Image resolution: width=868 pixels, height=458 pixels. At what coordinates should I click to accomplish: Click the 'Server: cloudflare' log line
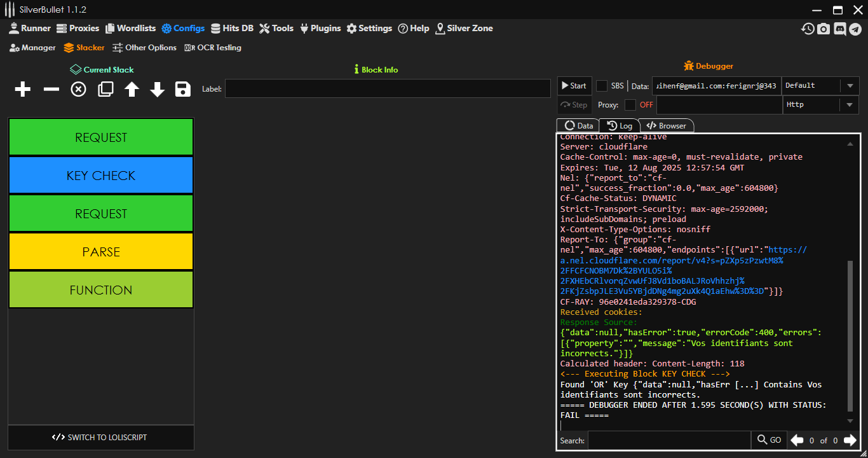(604, 146)
